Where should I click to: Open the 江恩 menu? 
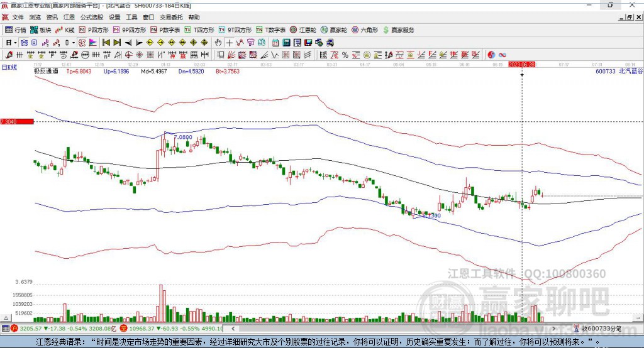click(69, 17)
